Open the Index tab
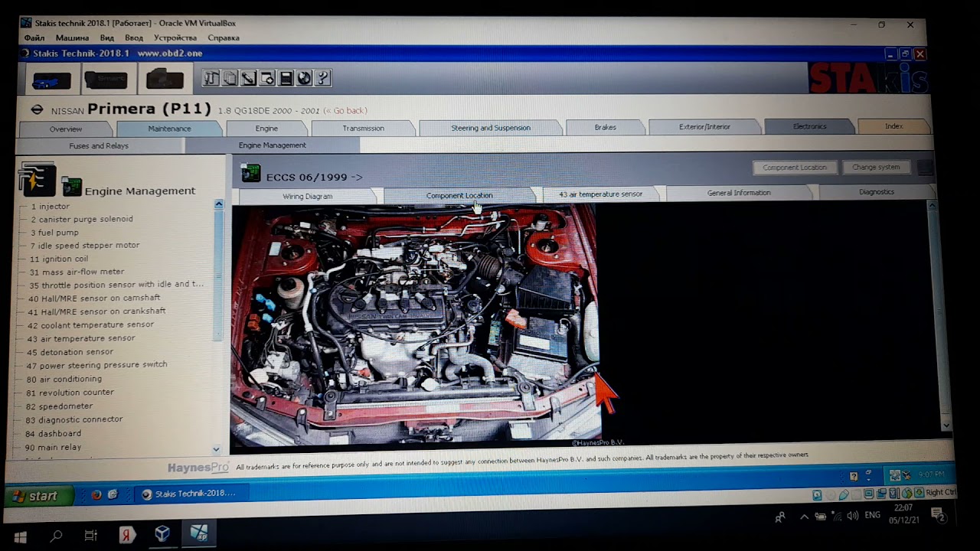The width and height of the screenshot is (980, 551). (x=894, y=126)
